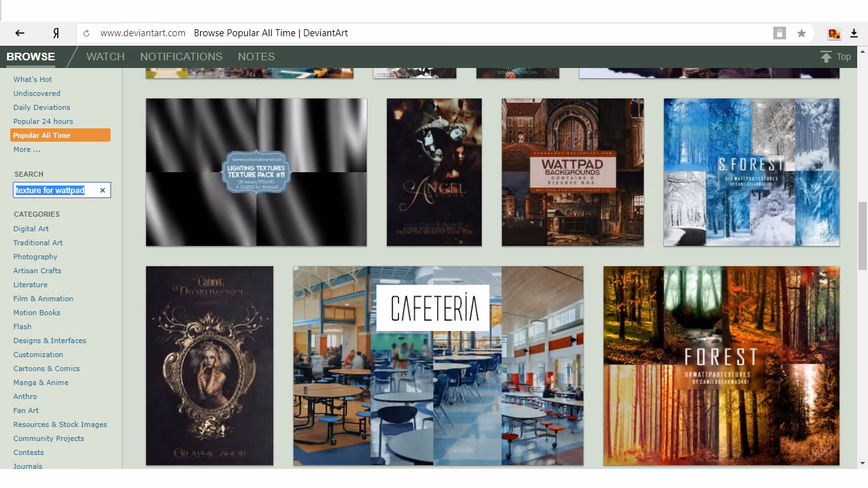Reload the page with the refresh icon
Viewport: 868px width, 488px height.
point(86,33)
